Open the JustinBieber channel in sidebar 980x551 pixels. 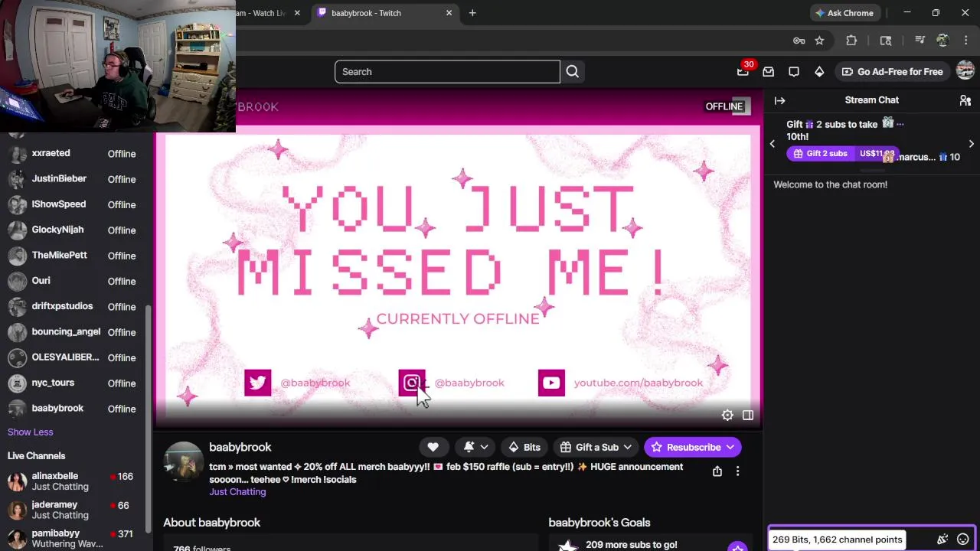point(73,179)
